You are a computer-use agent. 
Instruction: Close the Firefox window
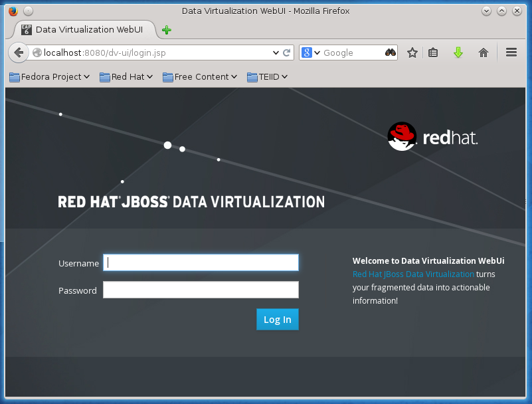click(517, 11)
